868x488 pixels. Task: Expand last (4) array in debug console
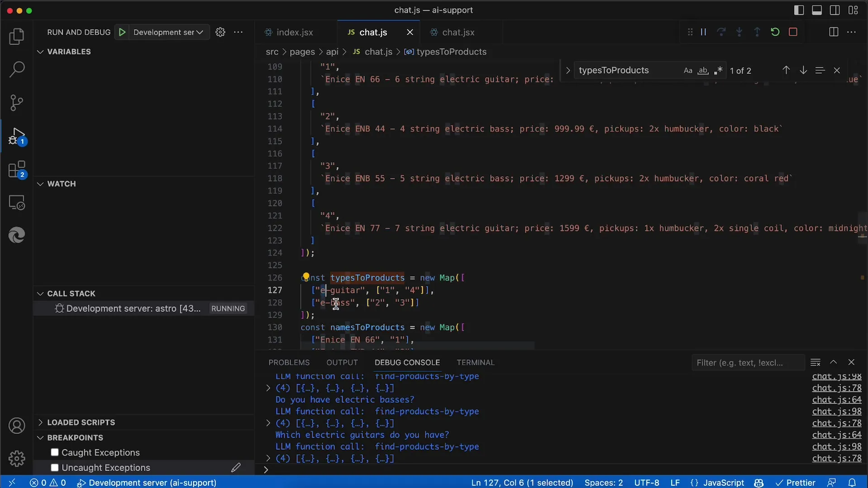(x=268, y=459)
